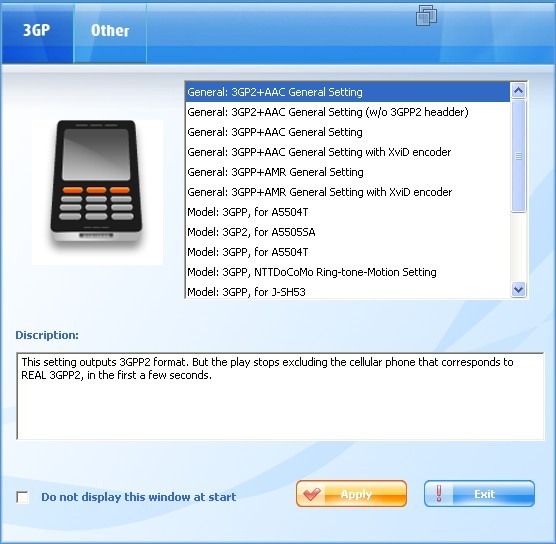
Task: Click the list scroll up arrow
Action: tap(518, 91)
